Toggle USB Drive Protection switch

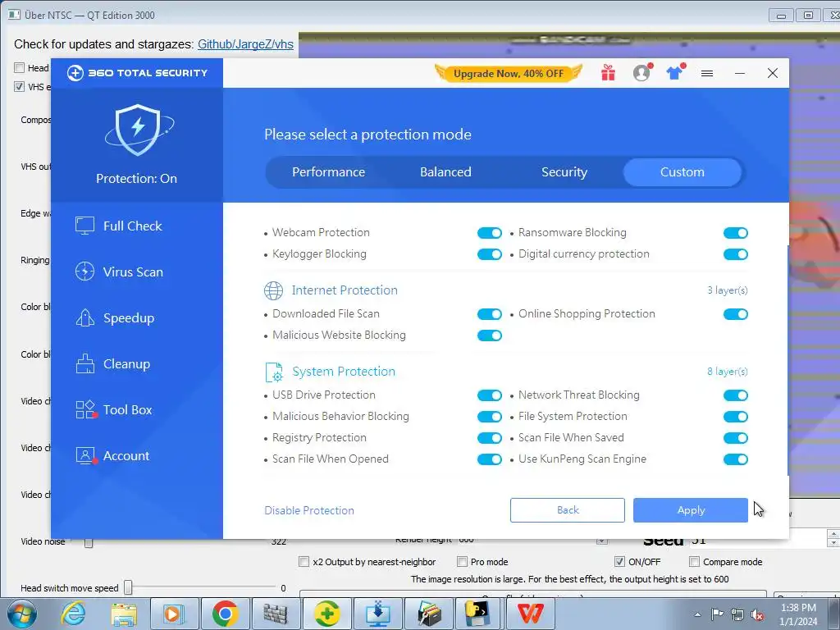(x=490, y=395)
